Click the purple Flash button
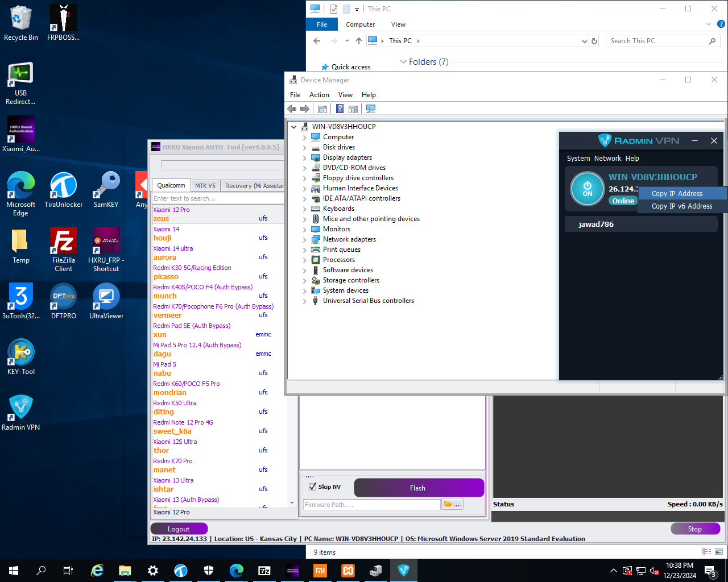The image size is (728, 582). [419, 488]
